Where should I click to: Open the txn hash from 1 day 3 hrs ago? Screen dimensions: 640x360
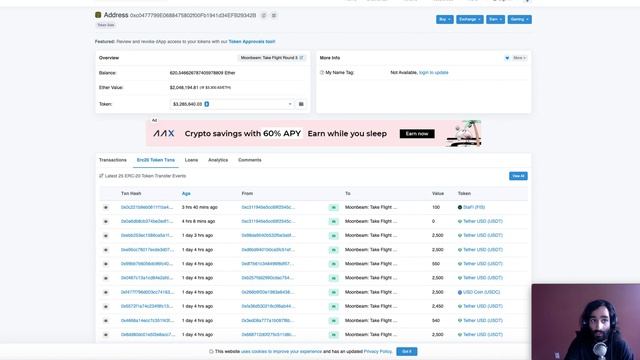pos(147,236)
